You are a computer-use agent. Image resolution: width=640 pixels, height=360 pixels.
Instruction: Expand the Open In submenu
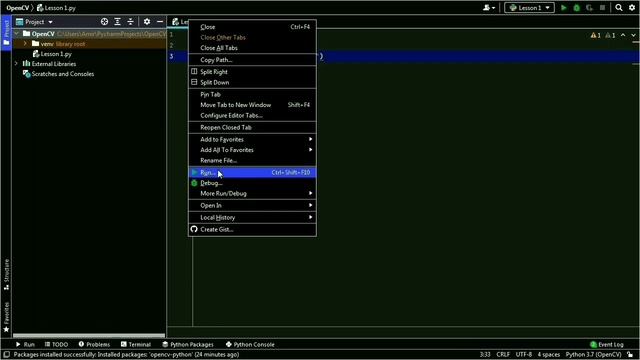[252, 205]
